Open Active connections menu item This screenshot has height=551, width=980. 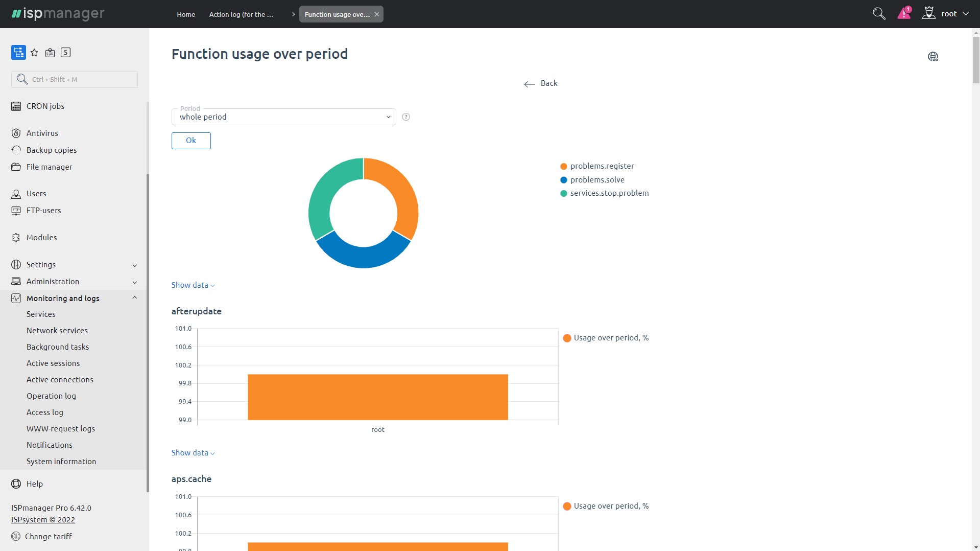(60, 380)
